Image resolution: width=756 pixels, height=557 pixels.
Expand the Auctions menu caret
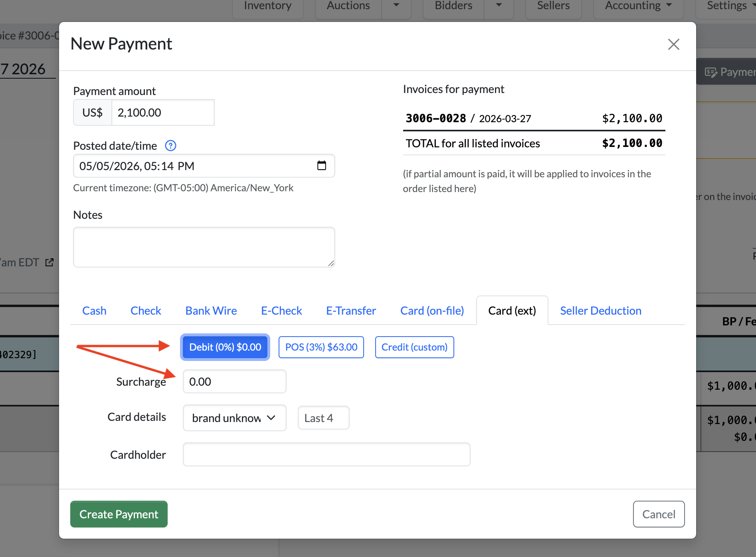coord(396,6)
